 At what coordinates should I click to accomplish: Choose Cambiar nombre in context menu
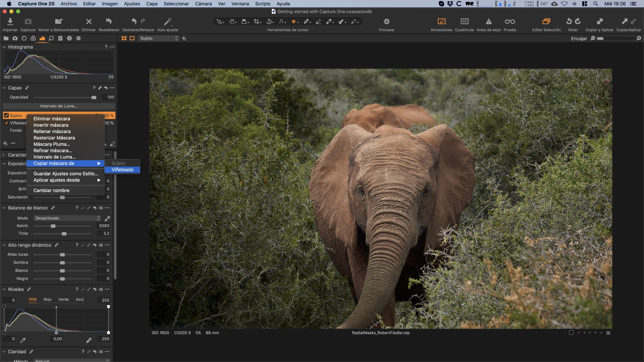(65, 190)
